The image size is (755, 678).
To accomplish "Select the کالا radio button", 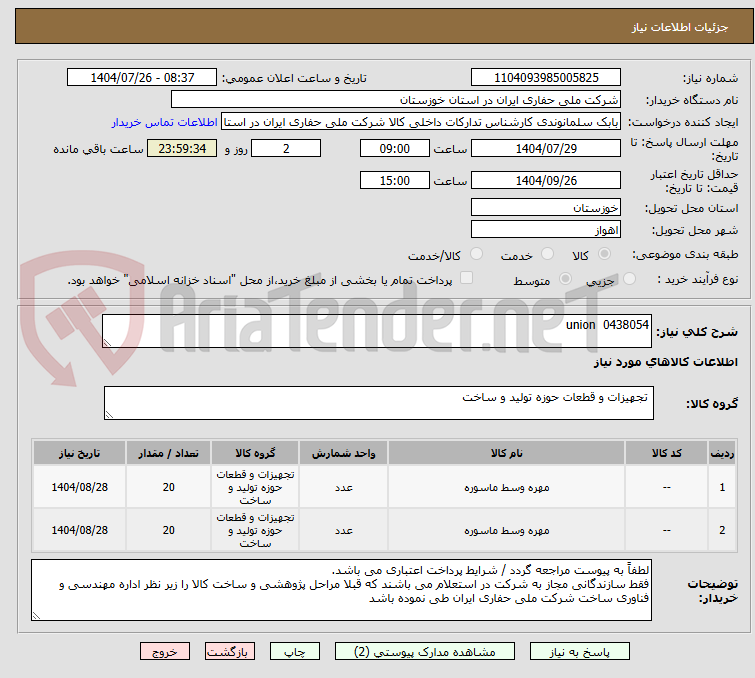I will 604,253.
